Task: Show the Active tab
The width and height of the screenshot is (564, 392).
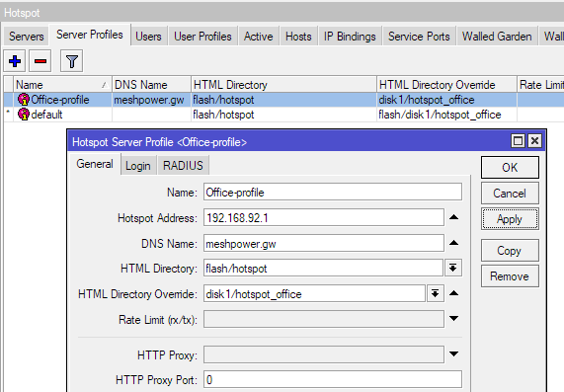Action: [x=258, y=37]
